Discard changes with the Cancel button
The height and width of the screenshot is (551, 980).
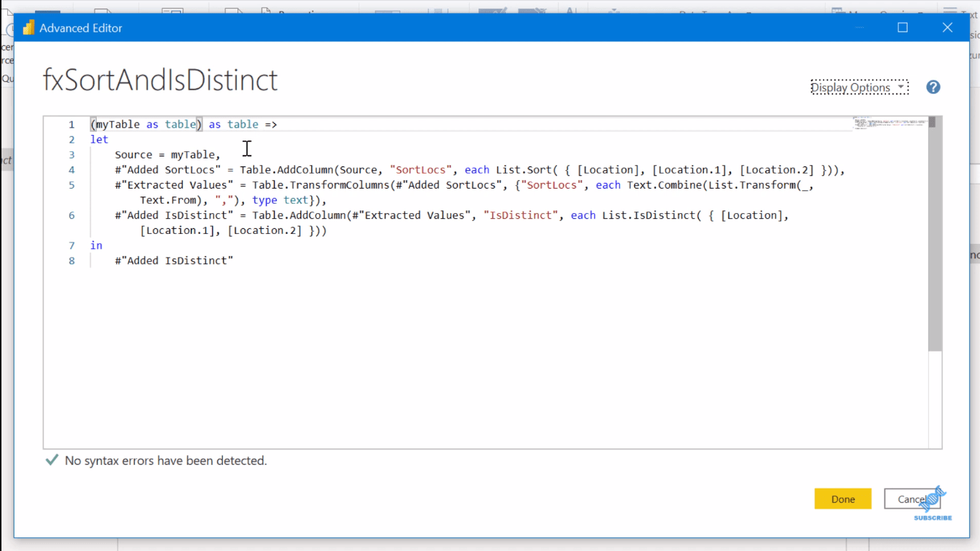click(912, 499)
